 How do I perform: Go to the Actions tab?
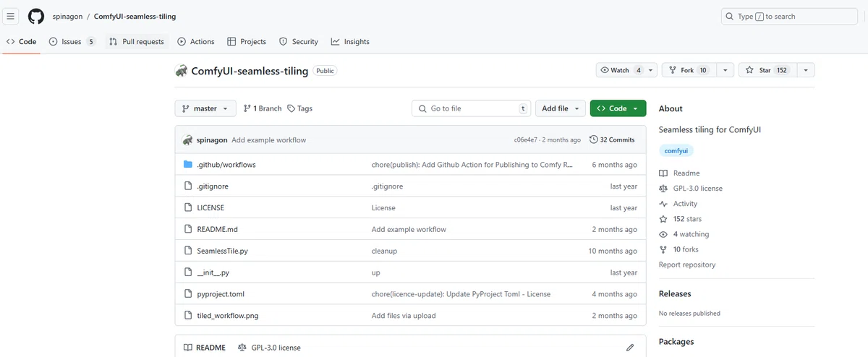click(196, 41)
